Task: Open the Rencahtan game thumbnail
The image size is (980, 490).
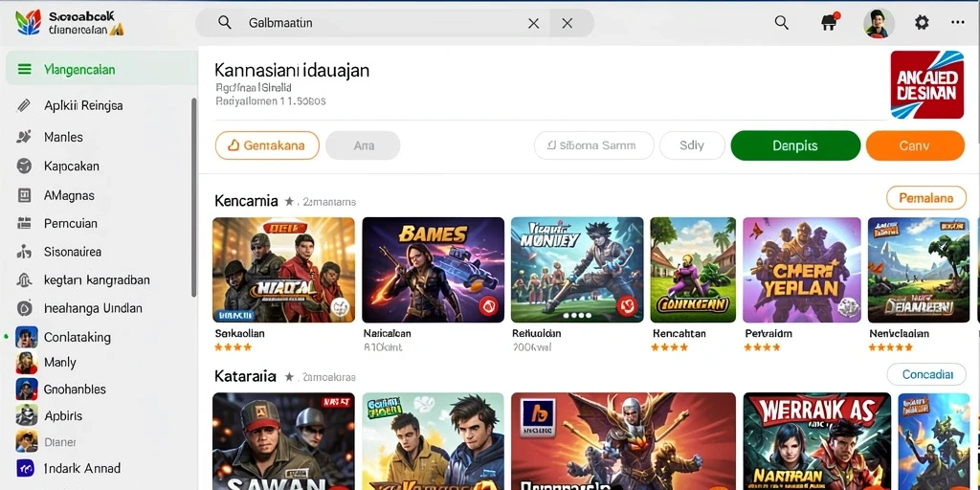Action: click(693, 270)
